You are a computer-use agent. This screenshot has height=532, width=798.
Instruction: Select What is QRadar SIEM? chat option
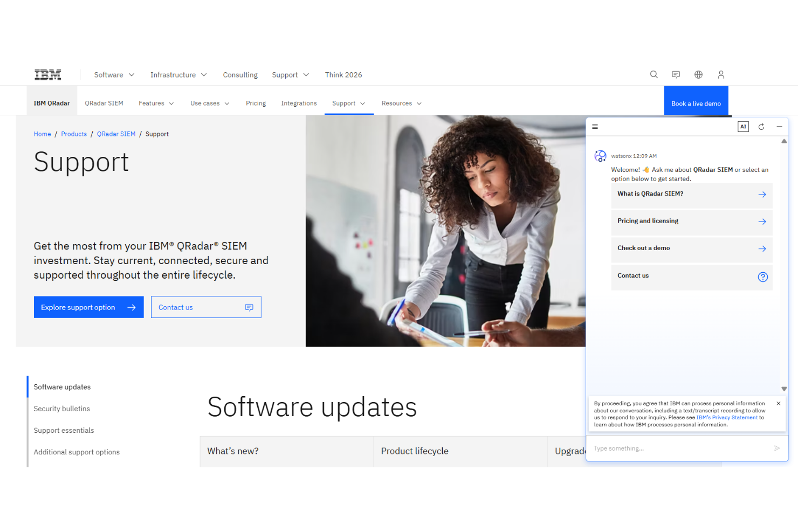(x=692, y=195)
